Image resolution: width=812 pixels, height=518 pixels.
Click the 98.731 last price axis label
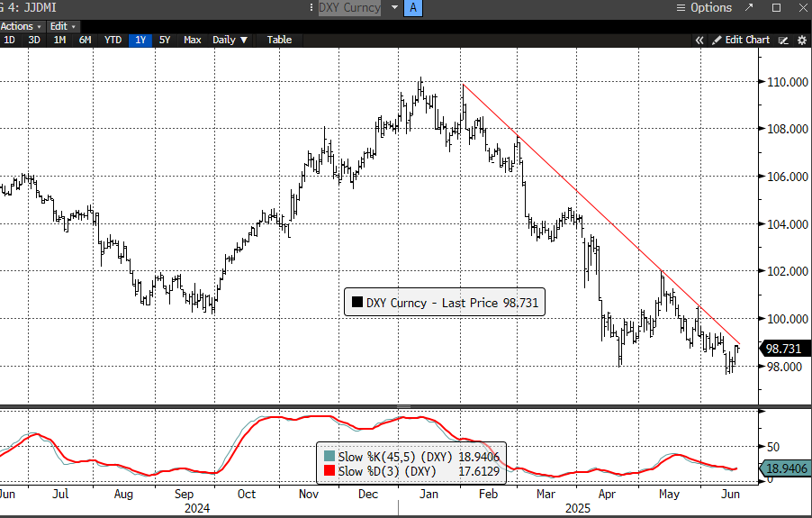tap(783, 349)
